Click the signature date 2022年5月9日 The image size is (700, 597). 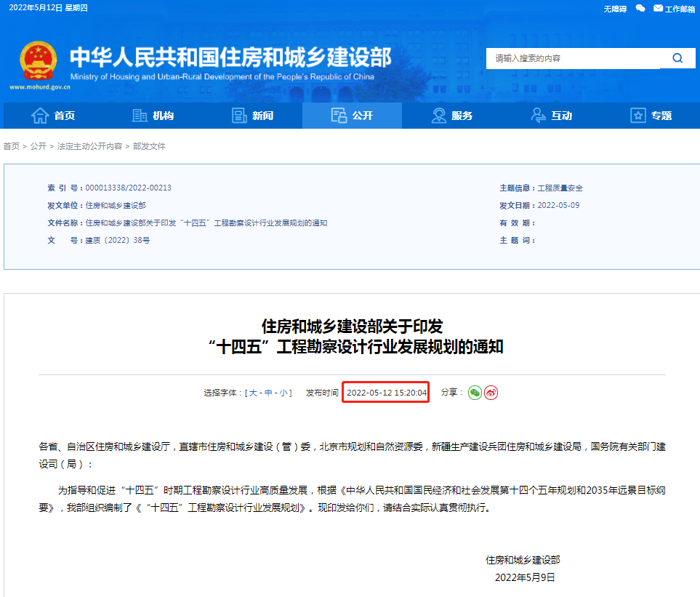point(525,577)
